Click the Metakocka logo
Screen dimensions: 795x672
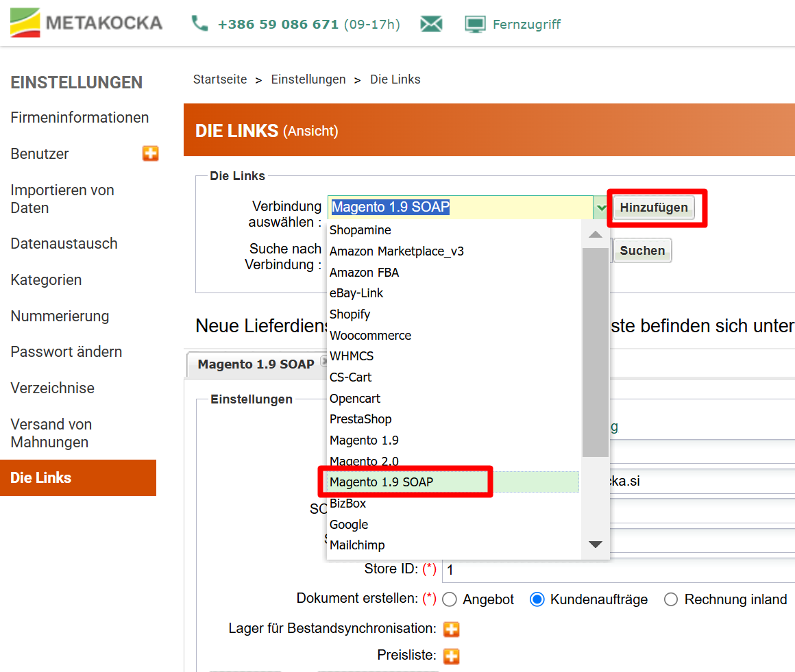(86, 23)
